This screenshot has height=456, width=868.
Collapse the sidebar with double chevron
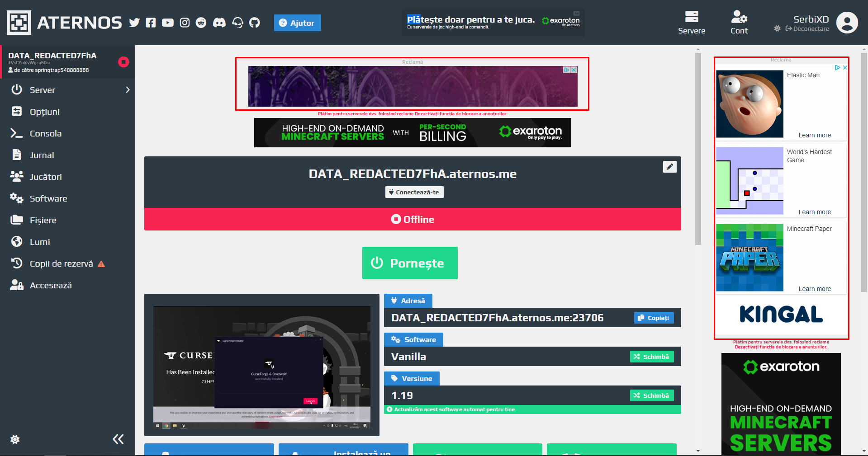pyautogui.click(x=118, y=439)
